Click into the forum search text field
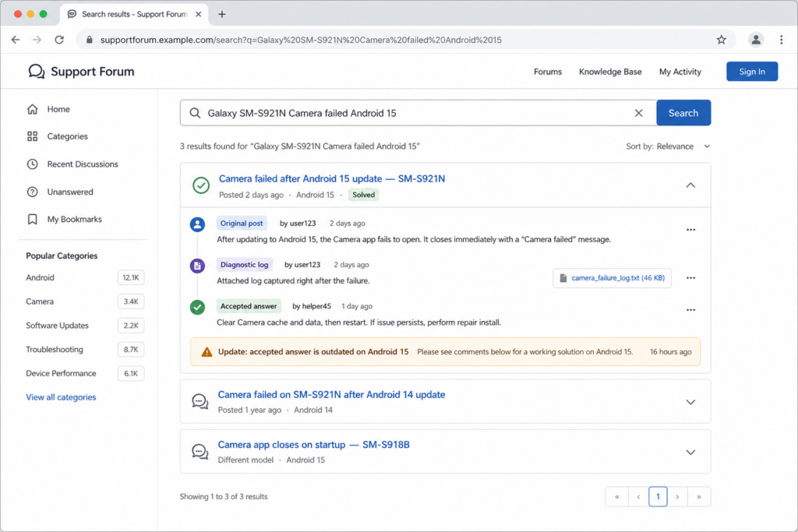Screen dimensions: 798x532 coord(418,113)
